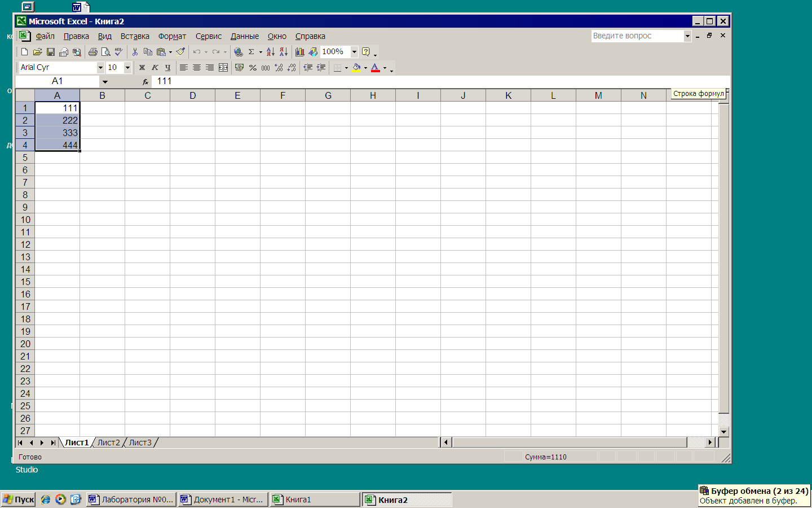Decrease the cell indent
The width and height of the screenshot is (812, 508).
pyautogui.click(x=308, y=68)
